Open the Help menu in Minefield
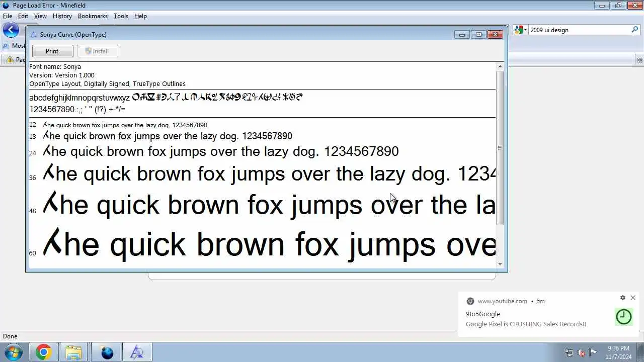644x362 pixels. click(140, 16)
